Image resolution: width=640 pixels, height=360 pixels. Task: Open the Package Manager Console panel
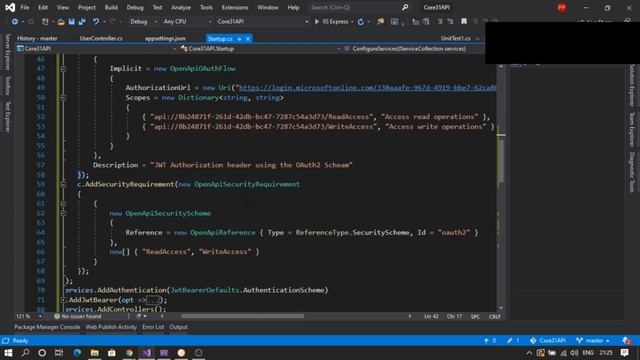click(x=47, y=327)
